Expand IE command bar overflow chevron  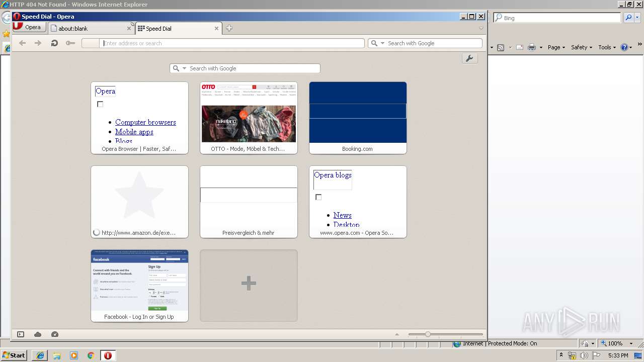point(640,44)
